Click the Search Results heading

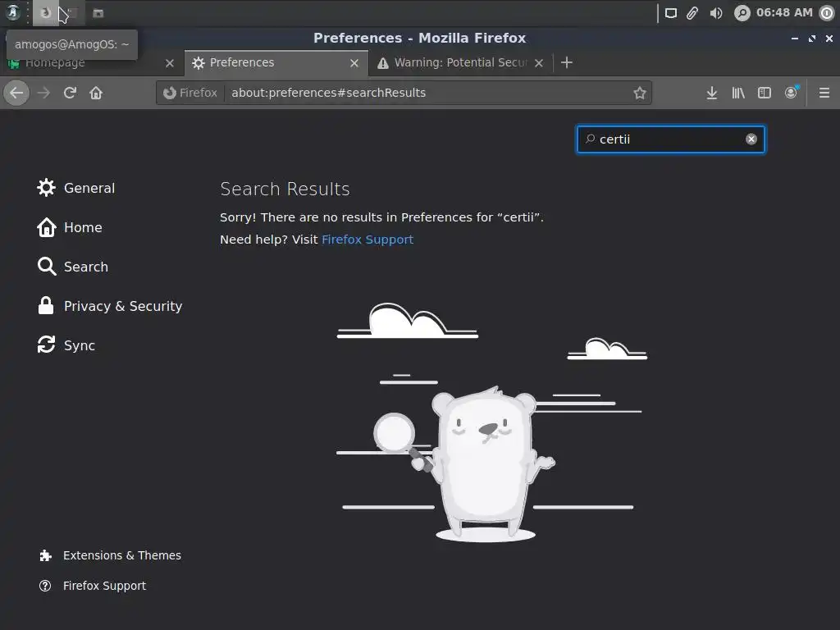[x=285, y=189]
